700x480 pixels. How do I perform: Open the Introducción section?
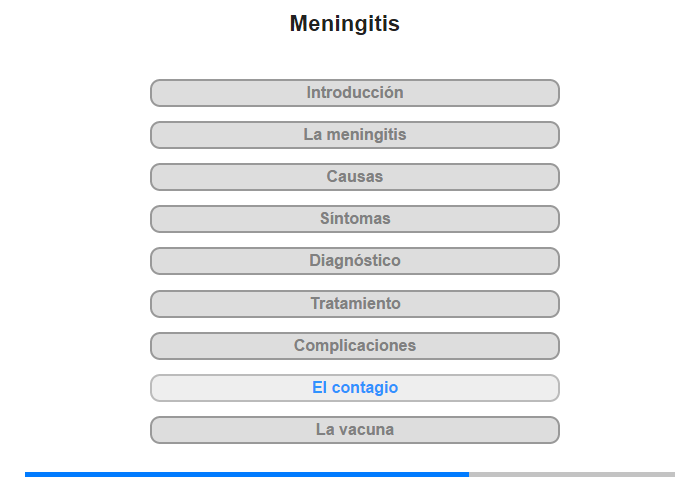click(x=354, y=93)
